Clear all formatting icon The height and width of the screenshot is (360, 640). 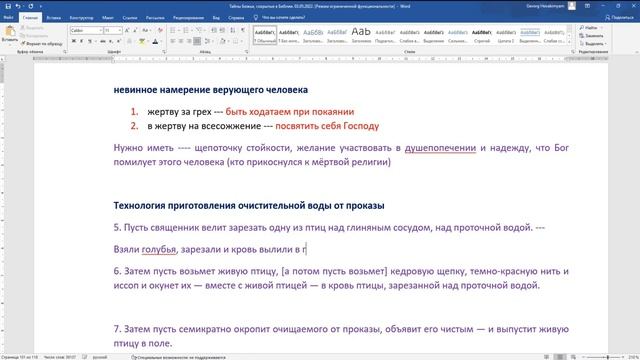tap(160, 31)
